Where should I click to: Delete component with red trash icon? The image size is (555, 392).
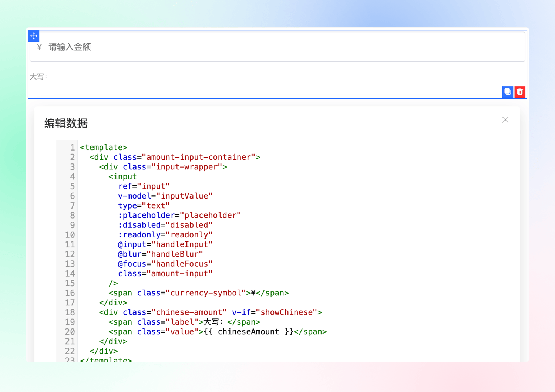coord(520,92)
